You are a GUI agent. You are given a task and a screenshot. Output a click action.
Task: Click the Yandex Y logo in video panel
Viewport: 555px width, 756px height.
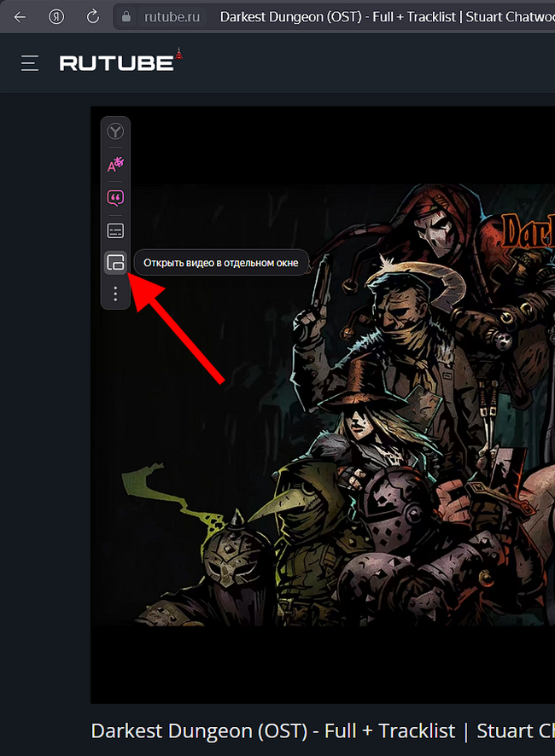click(x=115, y=131)
